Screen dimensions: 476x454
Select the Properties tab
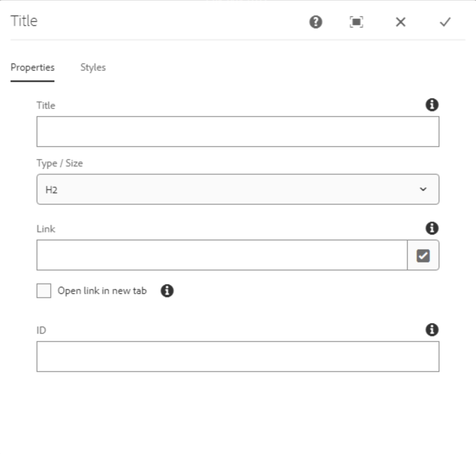pos(32,67)
